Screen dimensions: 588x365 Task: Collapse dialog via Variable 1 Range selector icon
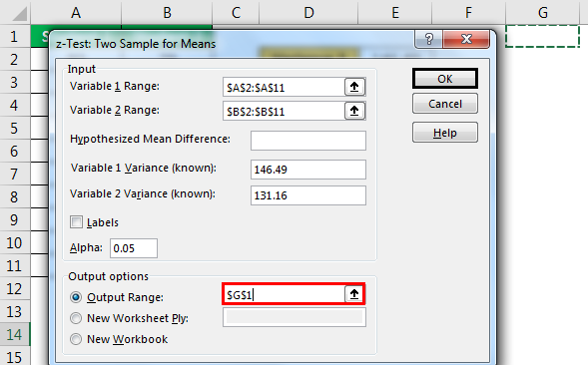tap(354, 87)
